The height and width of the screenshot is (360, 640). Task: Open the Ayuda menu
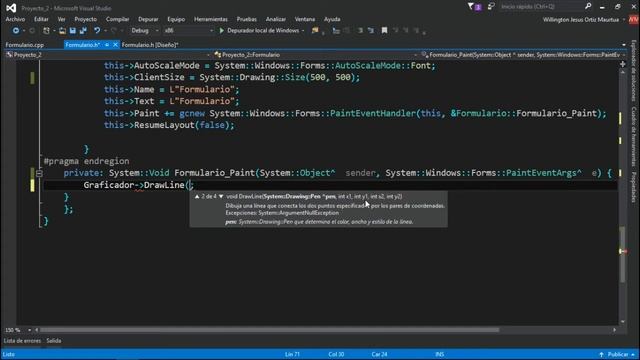coord(332,19)
